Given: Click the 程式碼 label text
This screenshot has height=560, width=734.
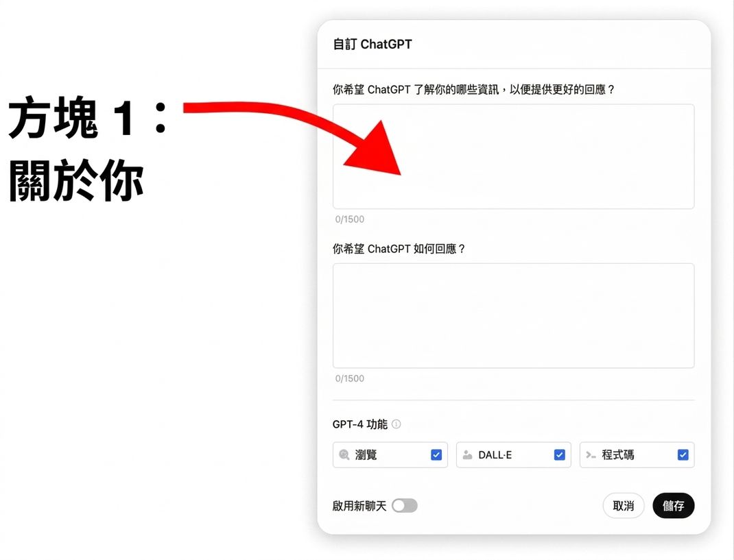Looking at the screenshot, I should coord(618,454).
